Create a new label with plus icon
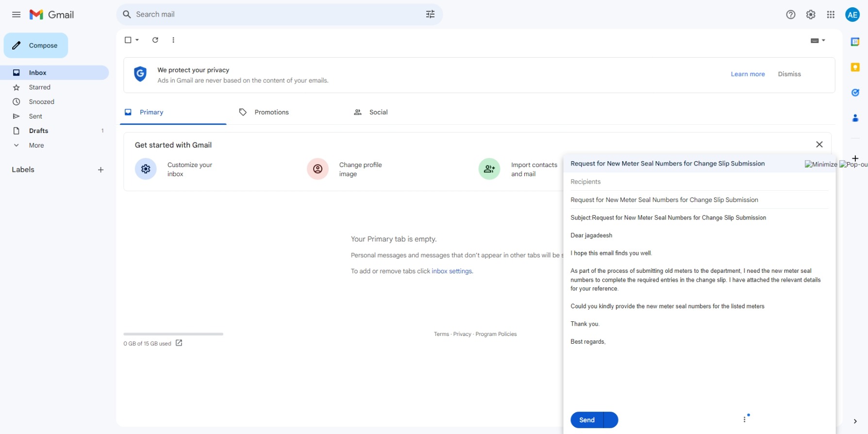 click(x=100, y=169)
